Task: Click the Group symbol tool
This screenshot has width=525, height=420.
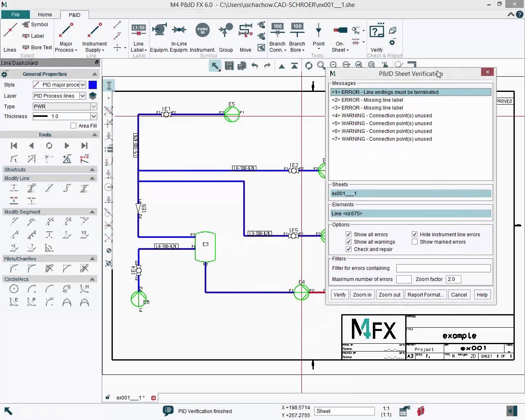Action: pos(226,38)
